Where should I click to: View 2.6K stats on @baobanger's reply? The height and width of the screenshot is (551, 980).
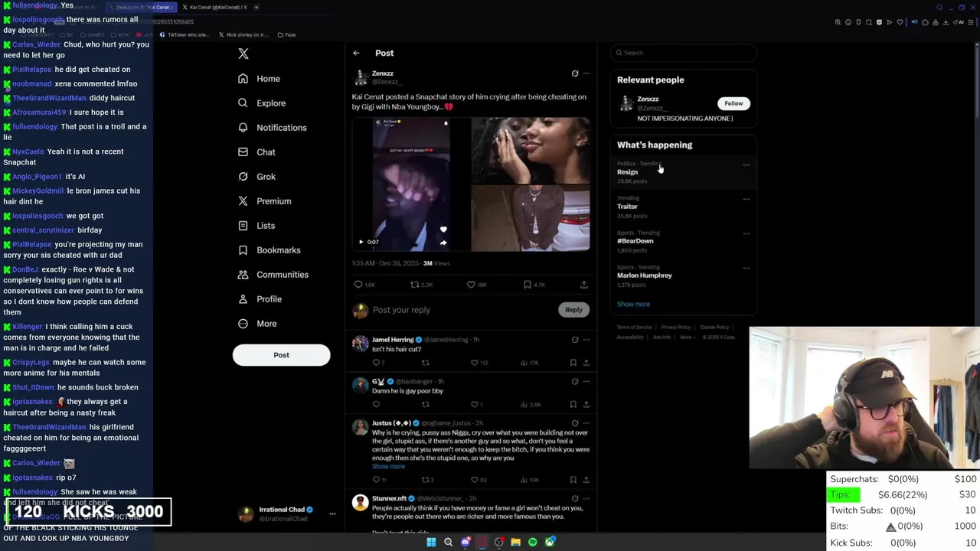(531, 404)
